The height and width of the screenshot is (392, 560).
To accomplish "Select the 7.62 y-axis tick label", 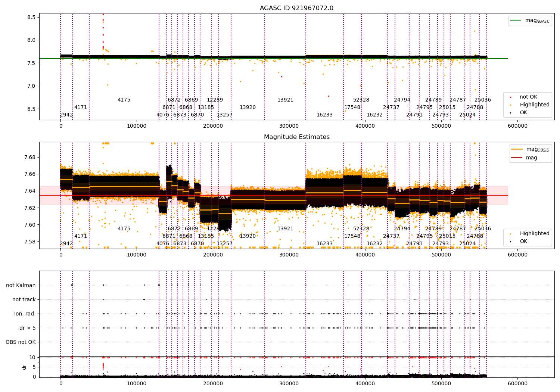I will point(30,208).
